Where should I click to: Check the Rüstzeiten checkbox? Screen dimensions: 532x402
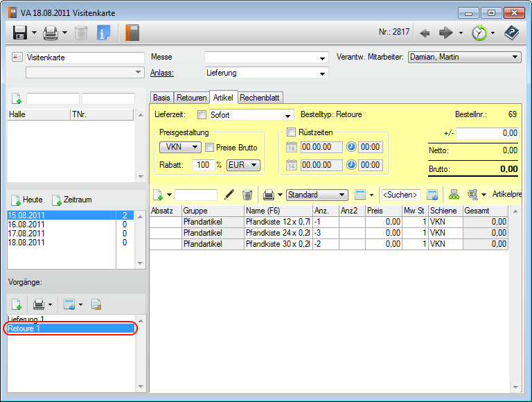click(292, 132)
